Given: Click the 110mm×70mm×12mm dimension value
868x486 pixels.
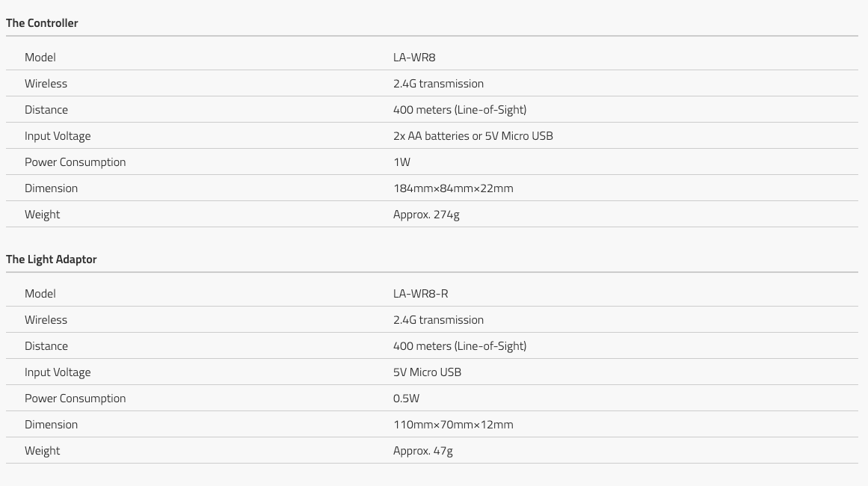Looking at the screenshot, I should [x=453, y=425].
